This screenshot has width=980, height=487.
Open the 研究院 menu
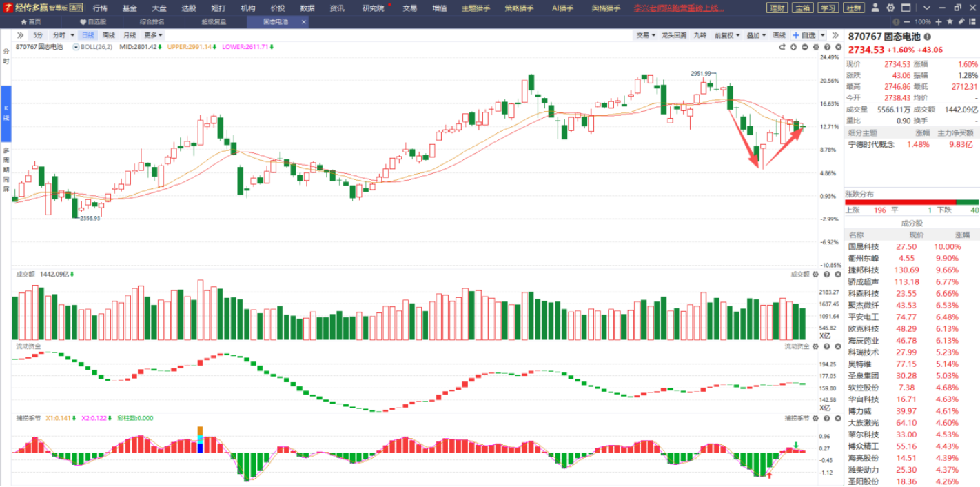pyautogui.click(x=374, y=8)
